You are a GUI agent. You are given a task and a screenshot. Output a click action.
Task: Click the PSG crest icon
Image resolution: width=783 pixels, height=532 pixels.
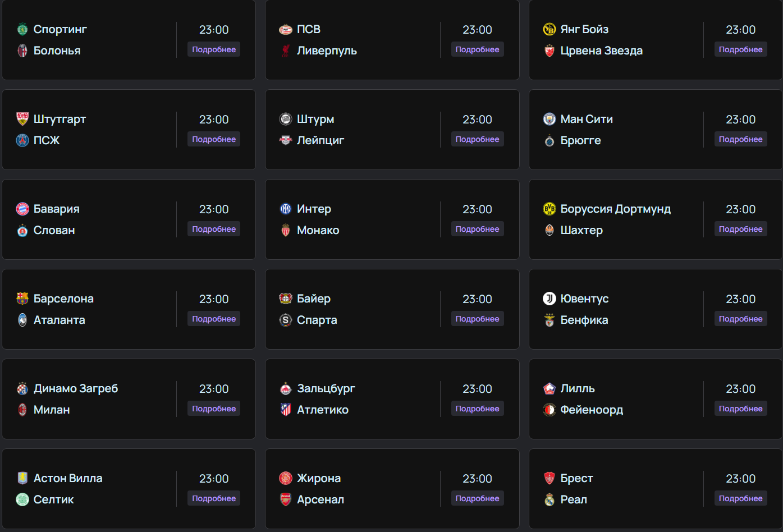(22, 140)
